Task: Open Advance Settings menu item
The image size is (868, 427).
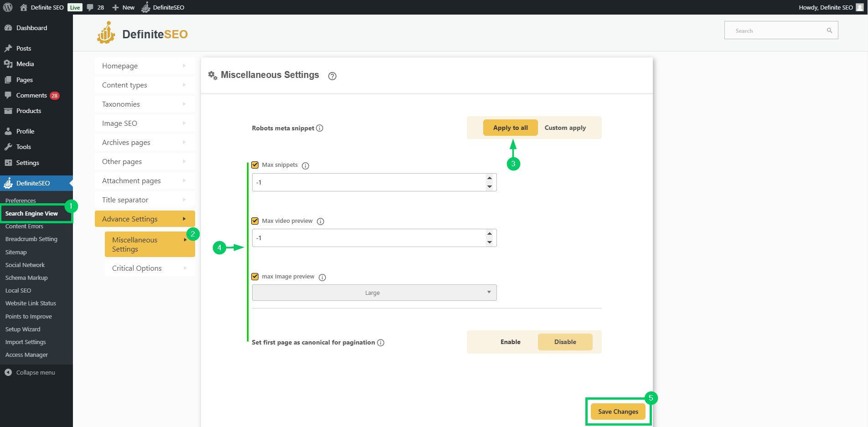Action: 145,219
